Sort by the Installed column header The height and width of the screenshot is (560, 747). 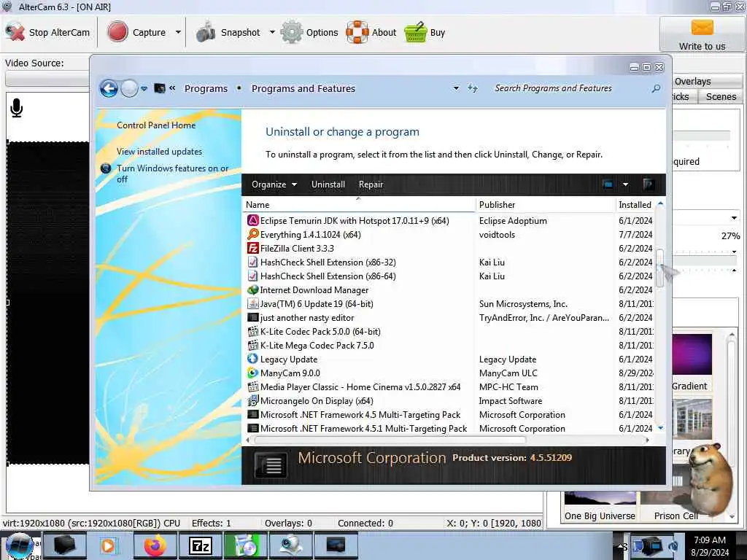(x=635, y=205)
